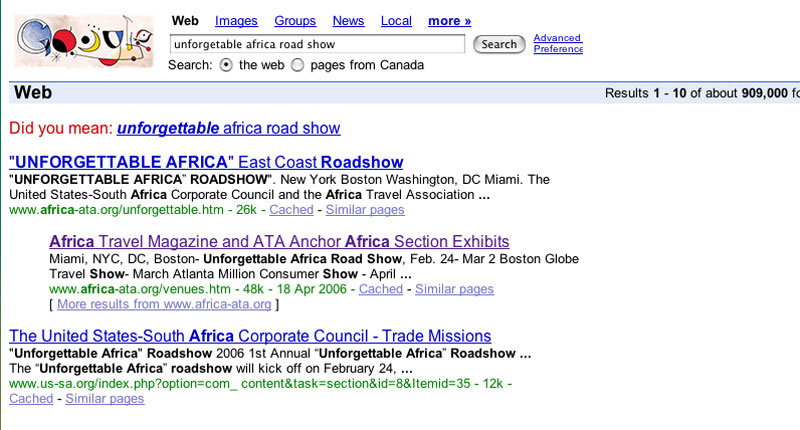Image resolution: width=800 pixels, height=430 pixels.
Task: Click the search query input field
Action: point(317,44)
